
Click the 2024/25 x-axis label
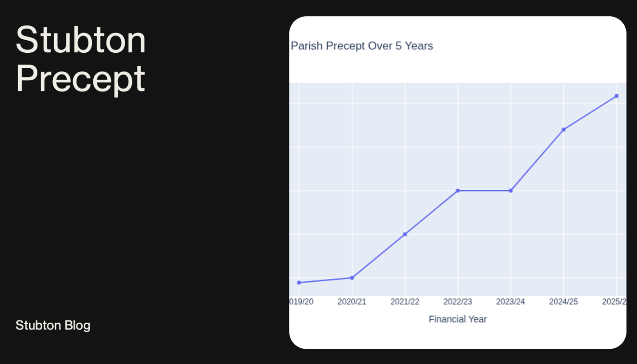click(564, 302)
